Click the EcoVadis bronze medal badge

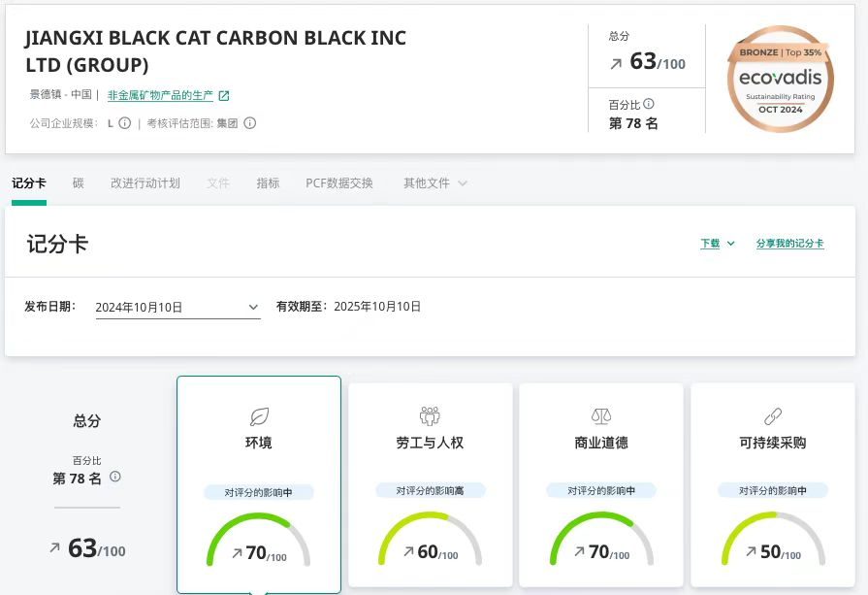[x=781, y=79]
